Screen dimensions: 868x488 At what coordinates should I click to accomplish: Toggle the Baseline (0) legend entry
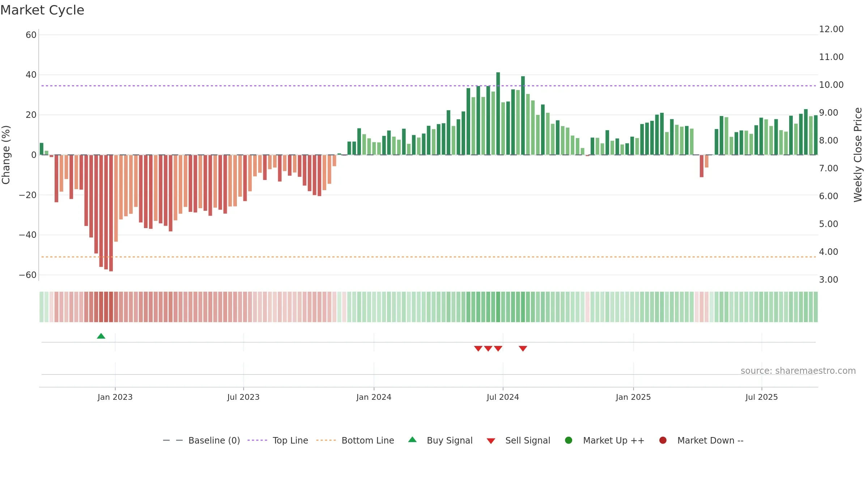coord(201,440)
